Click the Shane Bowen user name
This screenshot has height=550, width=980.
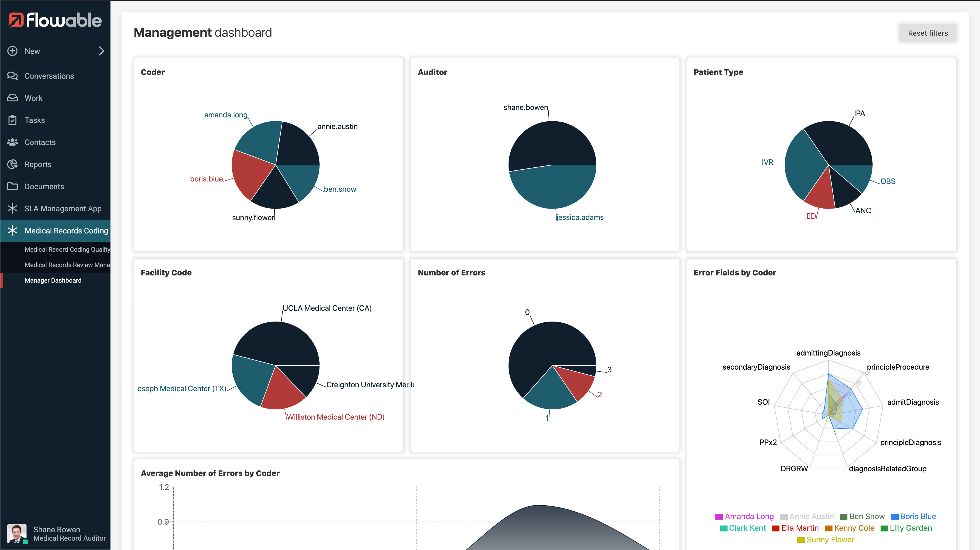coord(57,529)
